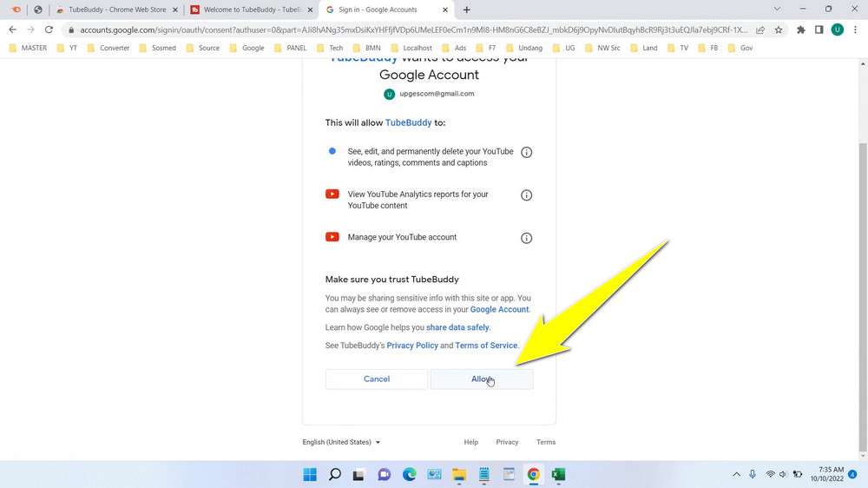Open the Extensions puzzle icon

pos(801,30)
